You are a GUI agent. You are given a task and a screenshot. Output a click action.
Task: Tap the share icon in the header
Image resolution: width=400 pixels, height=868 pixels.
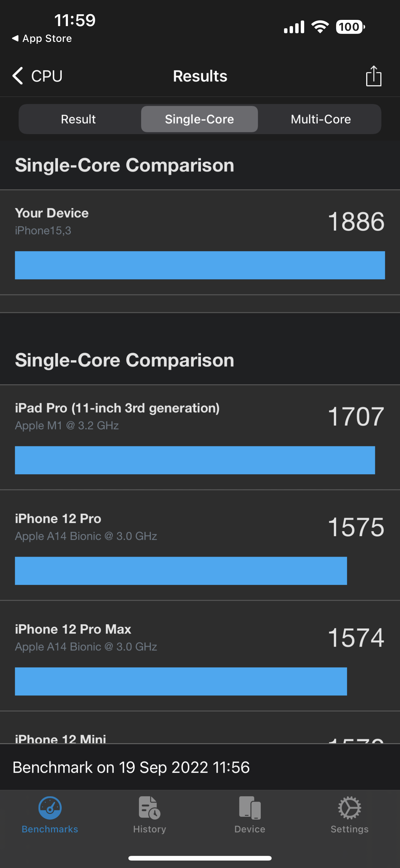tap(373, 76)
